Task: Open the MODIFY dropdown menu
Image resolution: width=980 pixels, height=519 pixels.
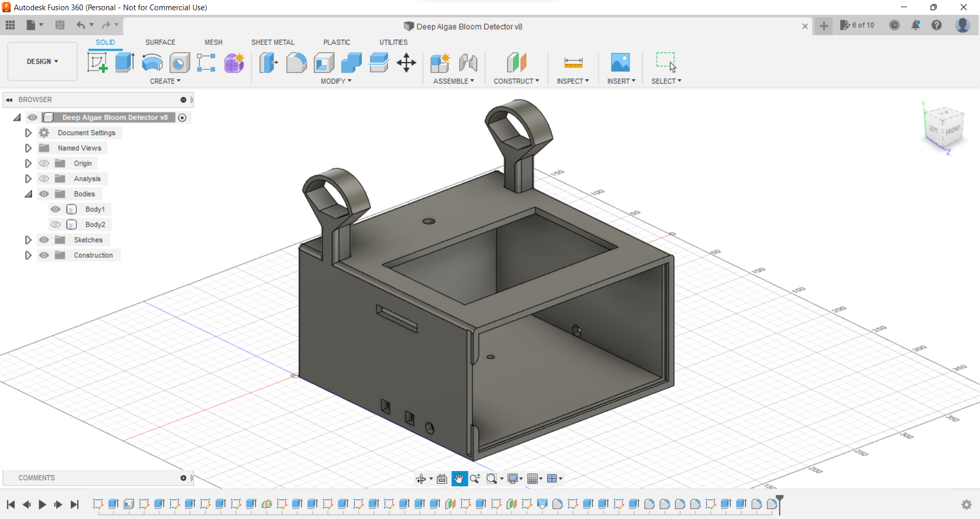Action: (336, 81)
